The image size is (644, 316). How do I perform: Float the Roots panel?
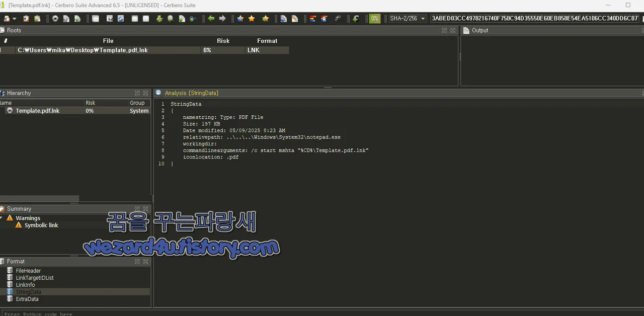(x=444, y=30)
